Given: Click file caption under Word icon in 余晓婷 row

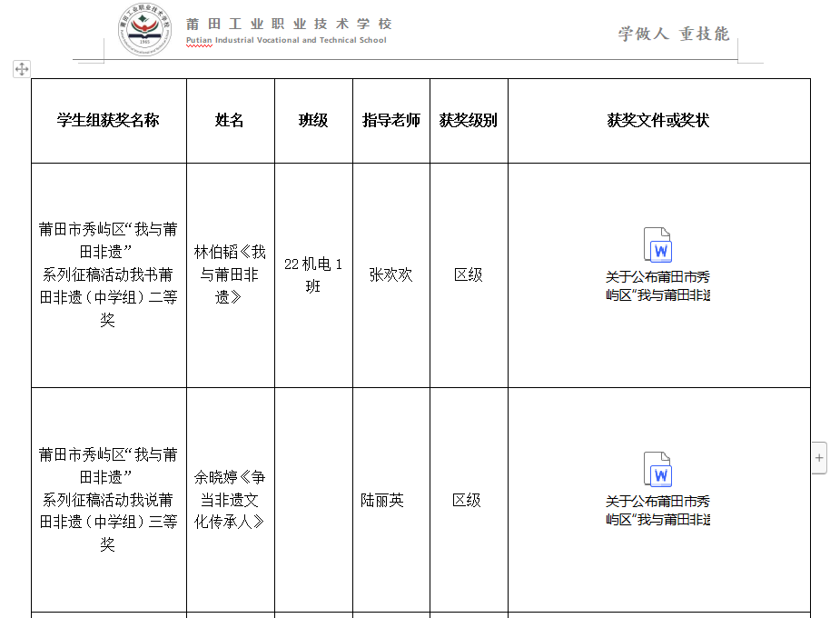Looking at the screenshot, I should tap(657, 511).
